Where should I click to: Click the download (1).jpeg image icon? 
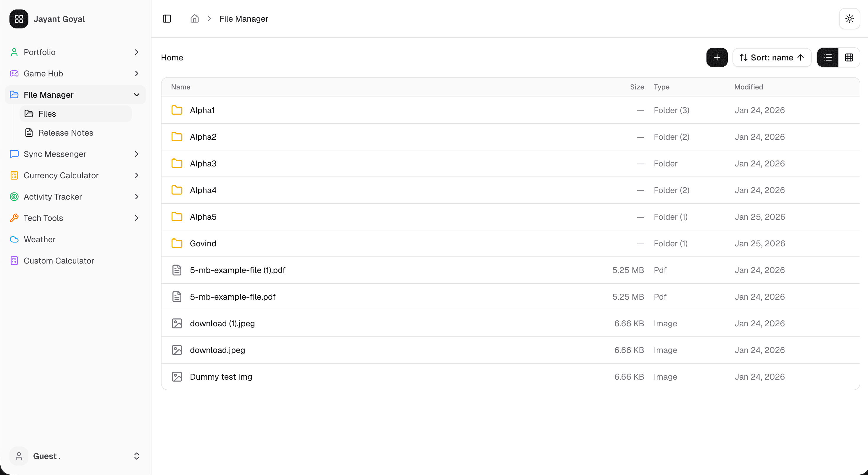tap(177, 323)
